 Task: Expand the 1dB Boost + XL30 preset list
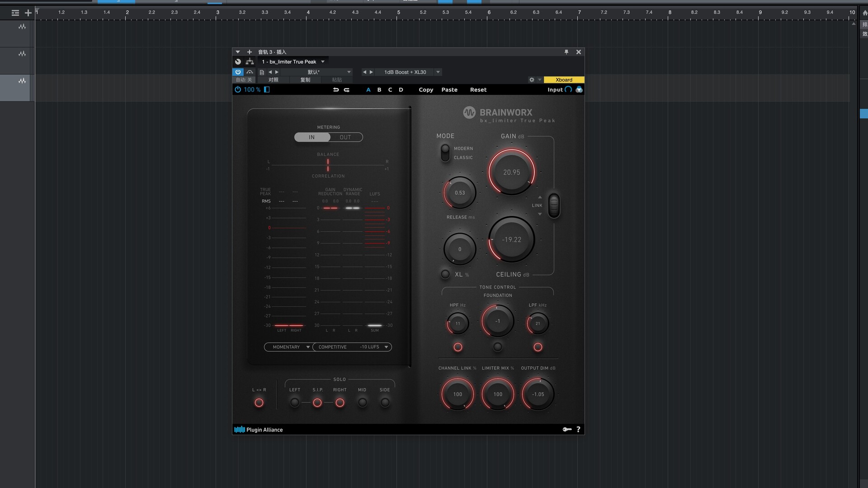coord(438,72)
